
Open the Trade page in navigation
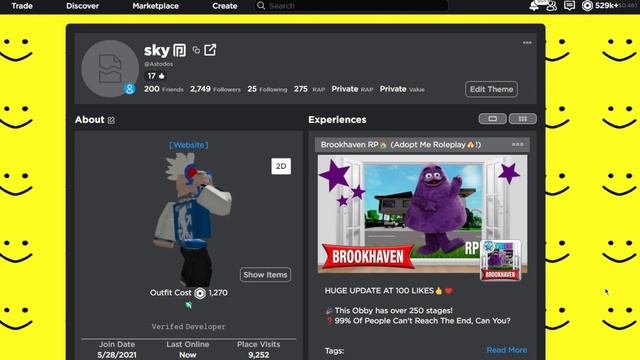22,6
